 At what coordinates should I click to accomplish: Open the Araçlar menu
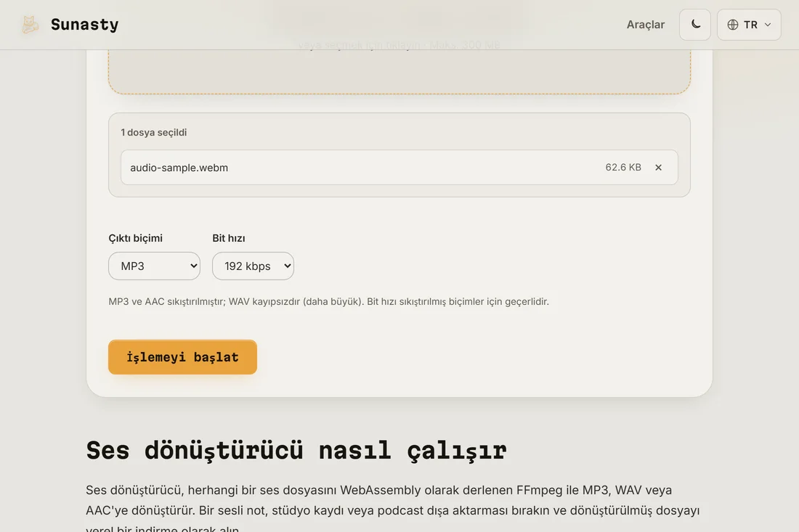[x=645, y=25]
